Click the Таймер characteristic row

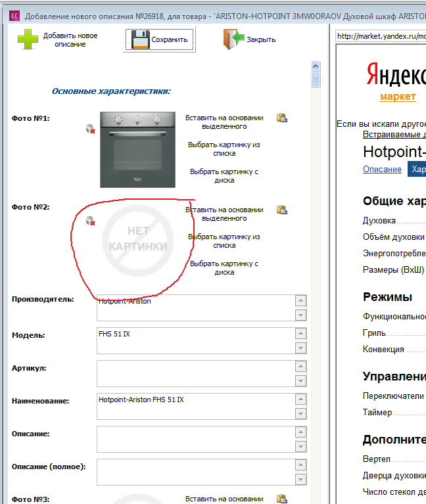pyautogui.click(x=394, y=412)
